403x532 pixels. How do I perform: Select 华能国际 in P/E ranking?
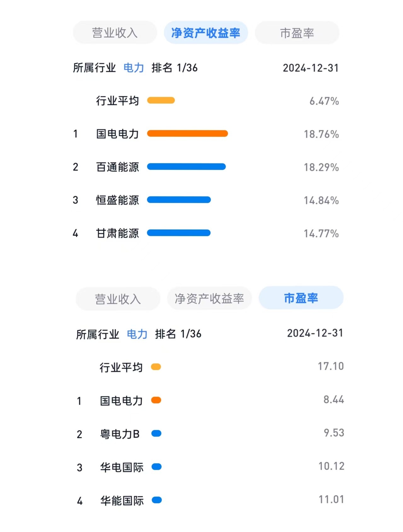(x=122, y=500)
